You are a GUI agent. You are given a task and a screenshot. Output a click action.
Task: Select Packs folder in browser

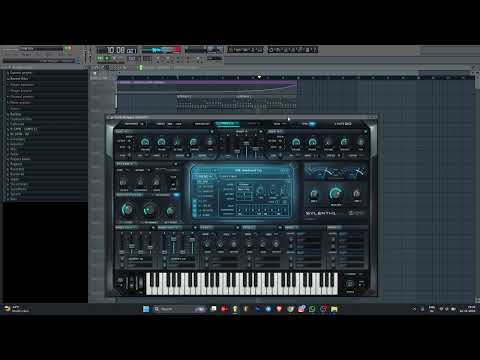pyautogui.click(x=14, y=154)
